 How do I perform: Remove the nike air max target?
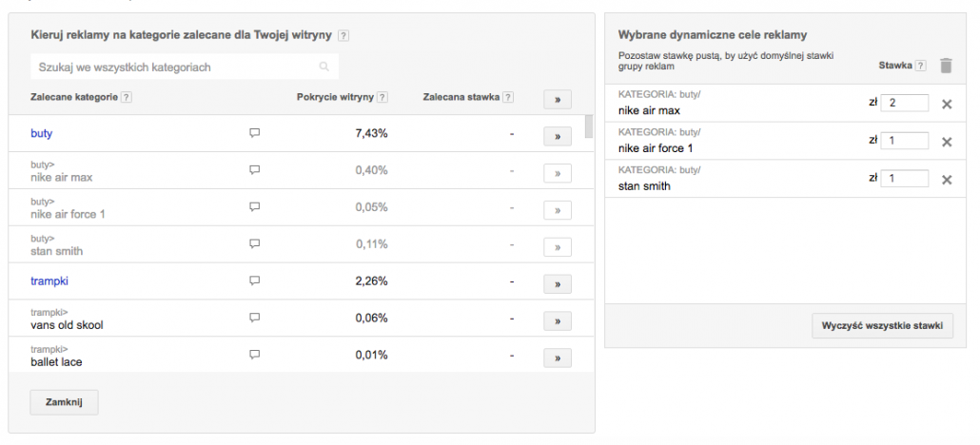[947, 104]
